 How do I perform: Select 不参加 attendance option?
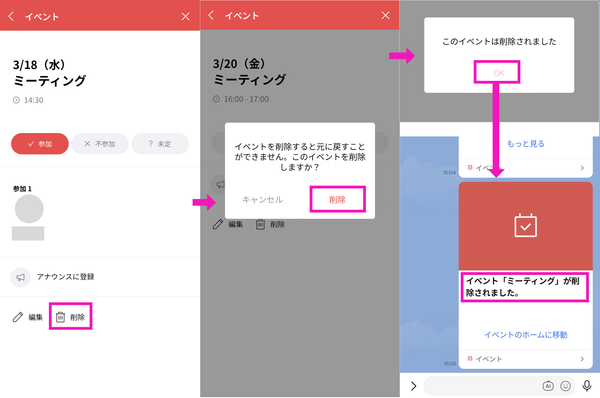[100, 144]
